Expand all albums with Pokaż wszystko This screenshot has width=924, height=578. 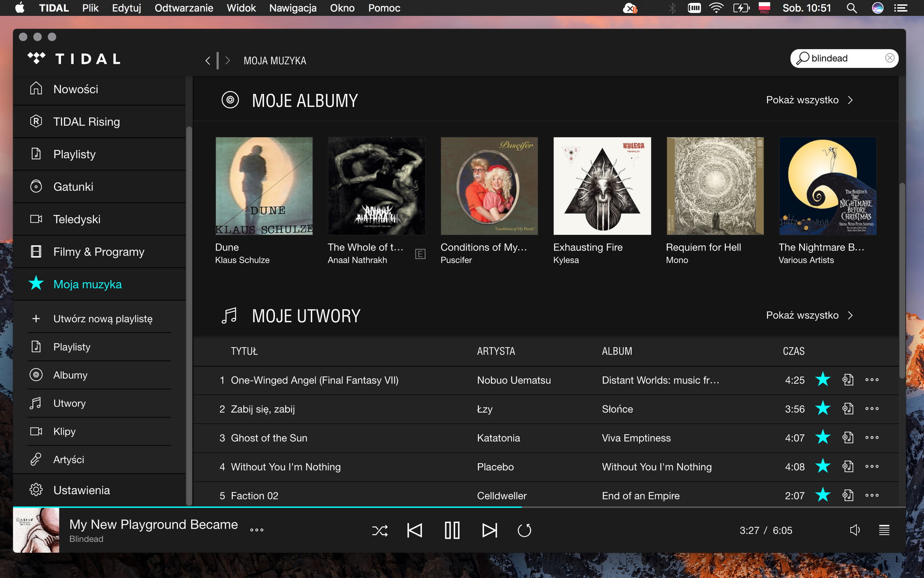[809, 100]
